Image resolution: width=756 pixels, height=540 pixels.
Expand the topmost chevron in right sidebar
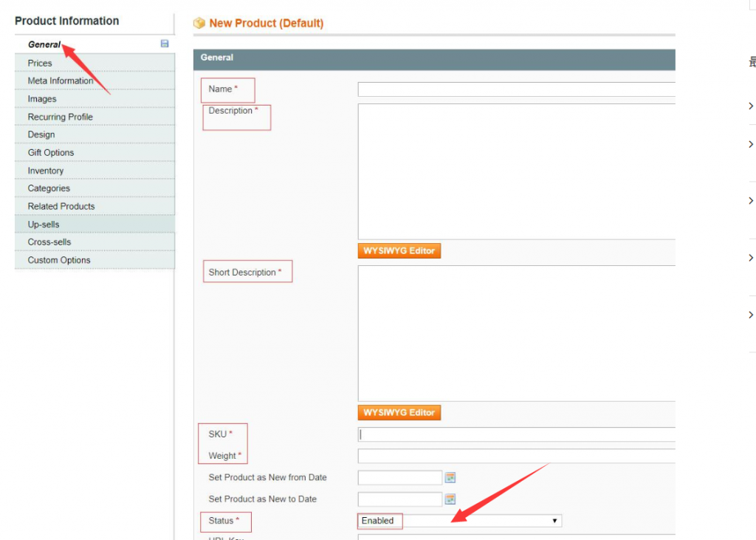751,106
